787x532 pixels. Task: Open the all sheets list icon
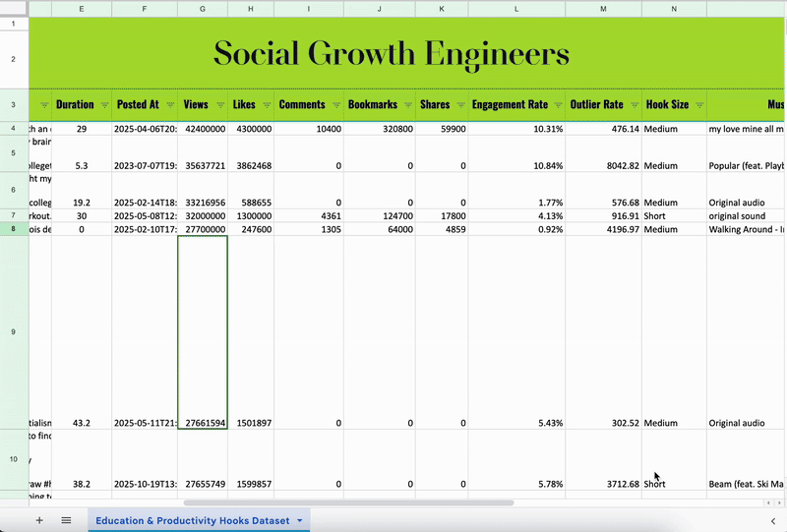click(66, 520)
